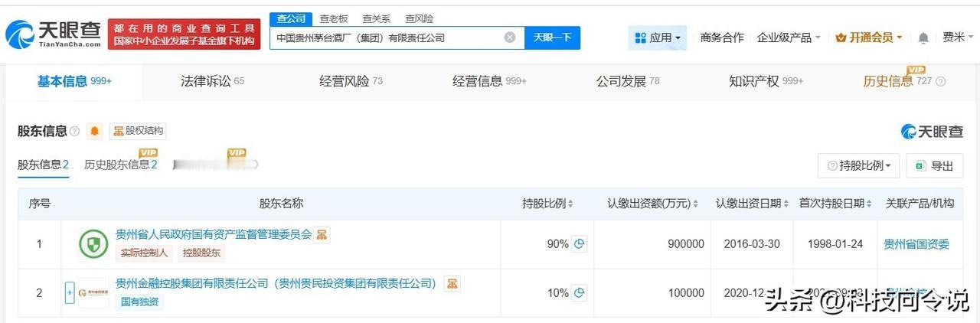Open 企业级产品 dropdown menu
Viewport: 980px width, 323px height.
coord(789,38)
